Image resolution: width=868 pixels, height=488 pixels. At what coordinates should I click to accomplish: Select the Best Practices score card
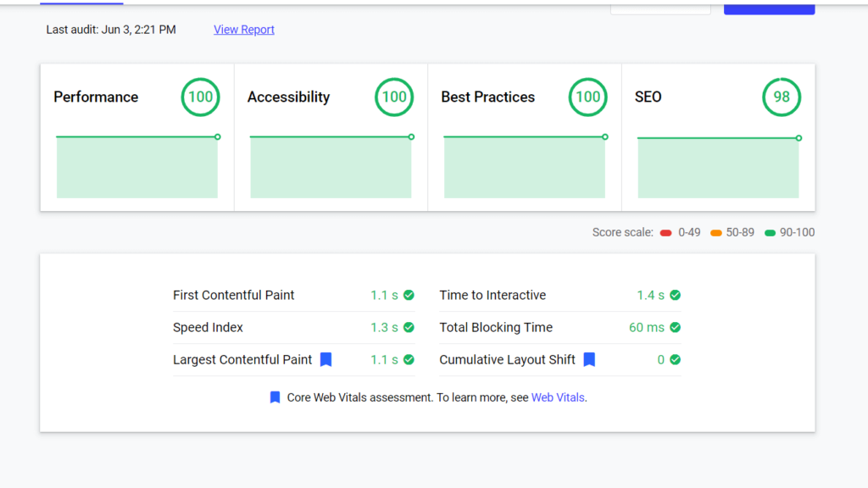click(525, 137)
